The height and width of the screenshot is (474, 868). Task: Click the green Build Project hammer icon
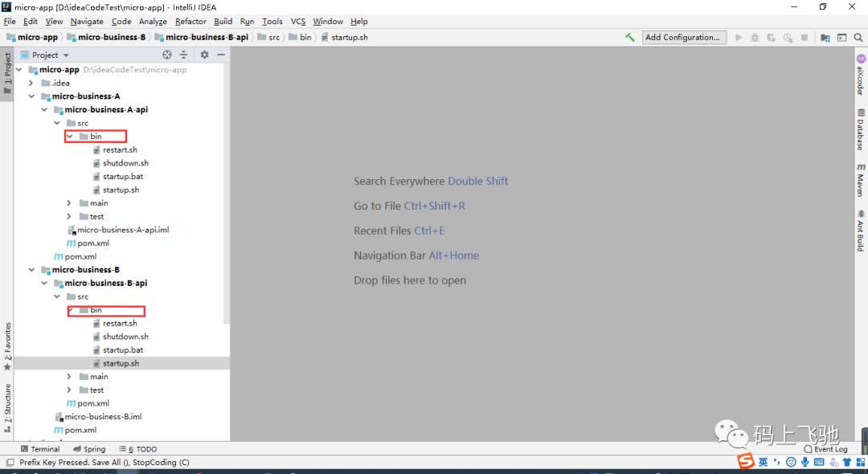click(x=630, y=38)
